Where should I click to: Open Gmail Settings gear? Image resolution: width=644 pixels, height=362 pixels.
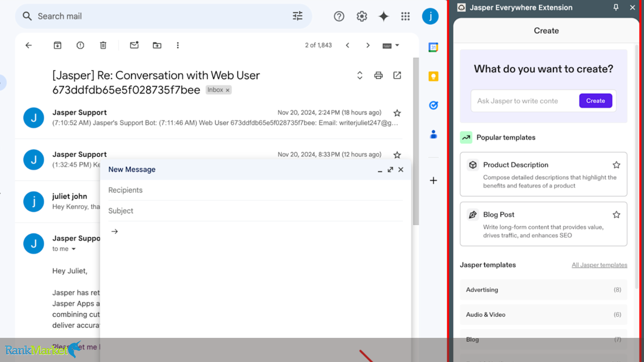pyautogui.click(x=362, y=16)
